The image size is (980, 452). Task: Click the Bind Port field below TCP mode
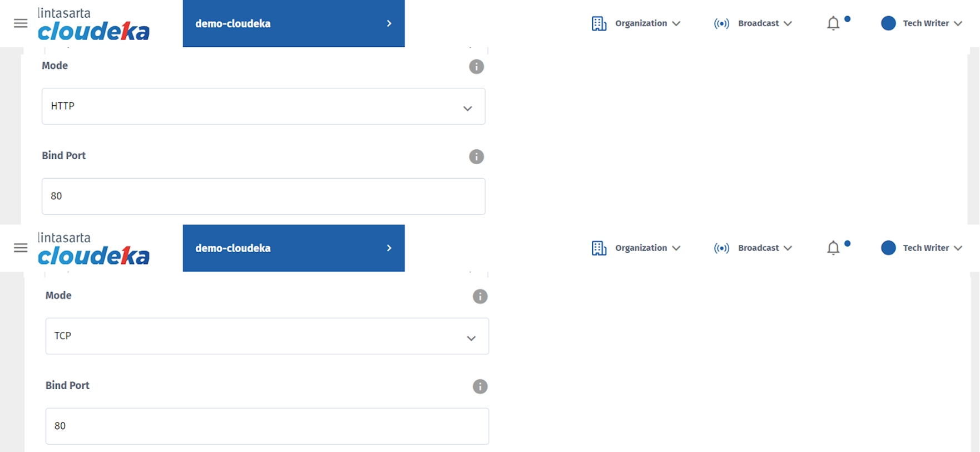tap(267, 426)
